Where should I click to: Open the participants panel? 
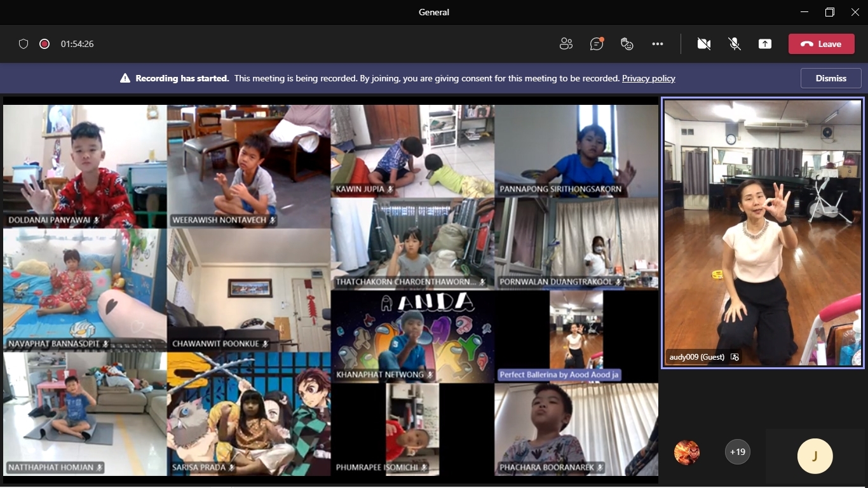click(566, 44)
